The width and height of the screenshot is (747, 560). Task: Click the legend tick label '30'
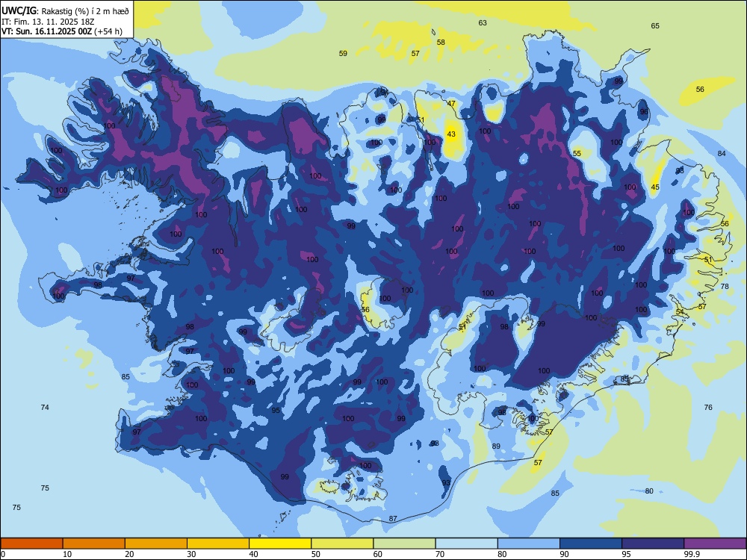[191, 554]
